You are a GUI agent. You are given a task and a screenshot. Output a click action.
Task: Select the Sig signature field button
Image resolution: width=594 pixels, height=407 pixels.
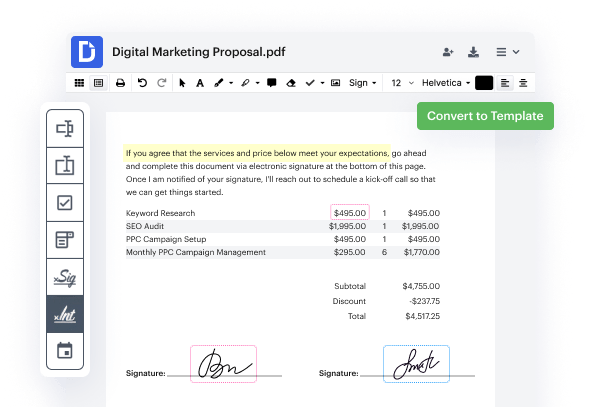click(x=65, y=277)
